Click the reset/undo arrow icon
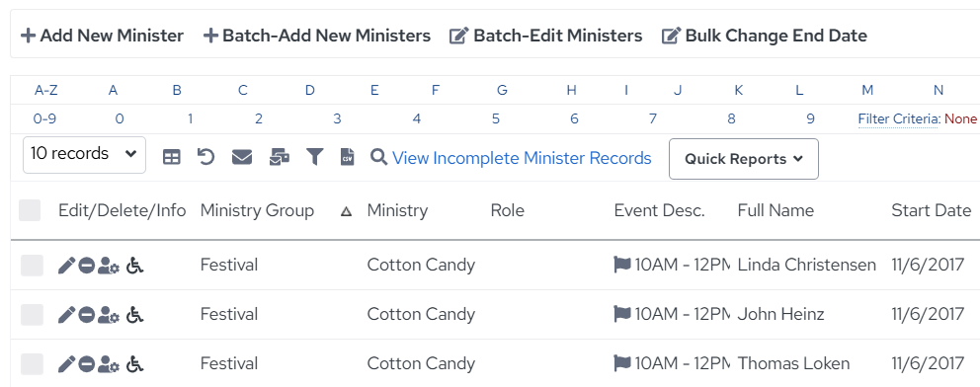The width and height of the screenshot is (980, 387). (x=205, y=157)
